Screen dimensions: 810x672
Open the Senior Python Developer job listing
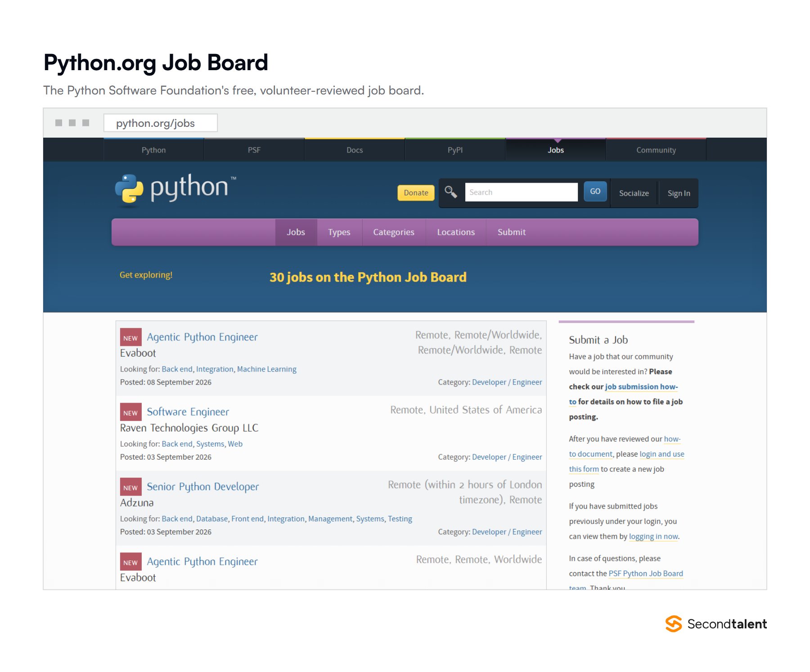click(202, 487)
